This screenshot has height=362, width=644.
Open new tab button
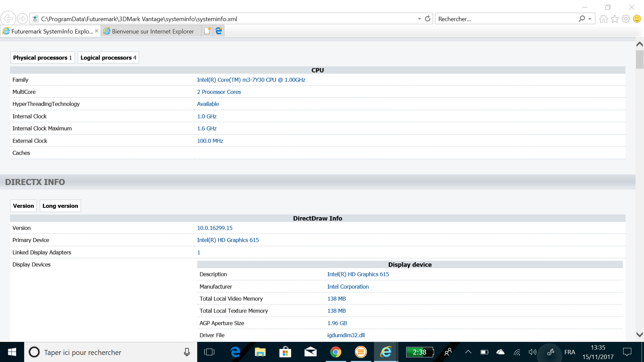click(x=207, y=31)
